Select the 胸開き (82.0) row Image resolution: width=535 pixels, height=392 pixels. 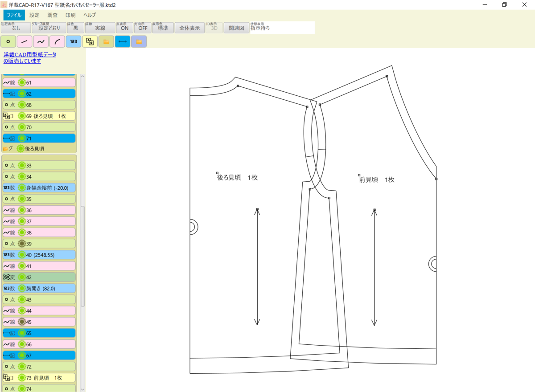pyautogui.click(x=39, y=288)
